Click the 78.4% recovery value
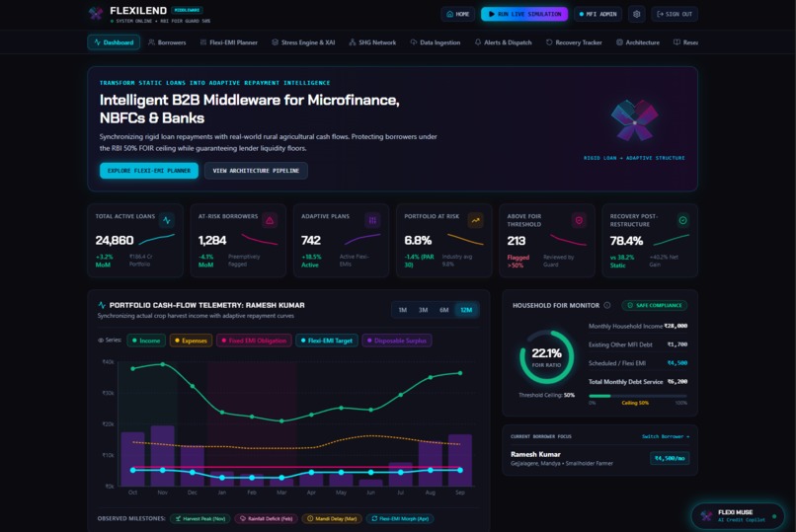The height and width of the screenshot is (532, 796). [626, 241]
